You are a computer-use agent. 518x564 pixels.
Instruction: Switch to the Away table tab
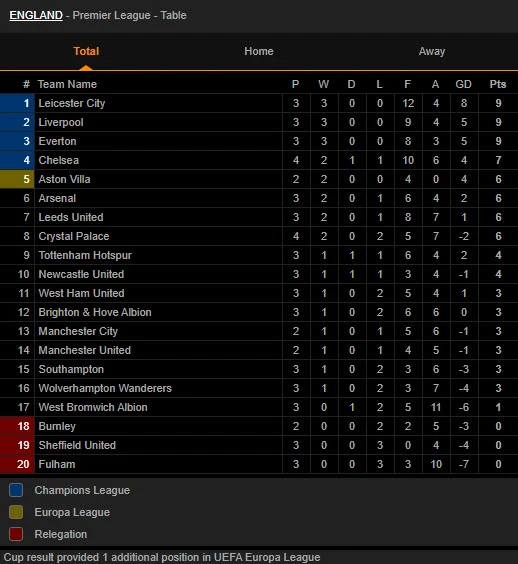pos(432,51)
